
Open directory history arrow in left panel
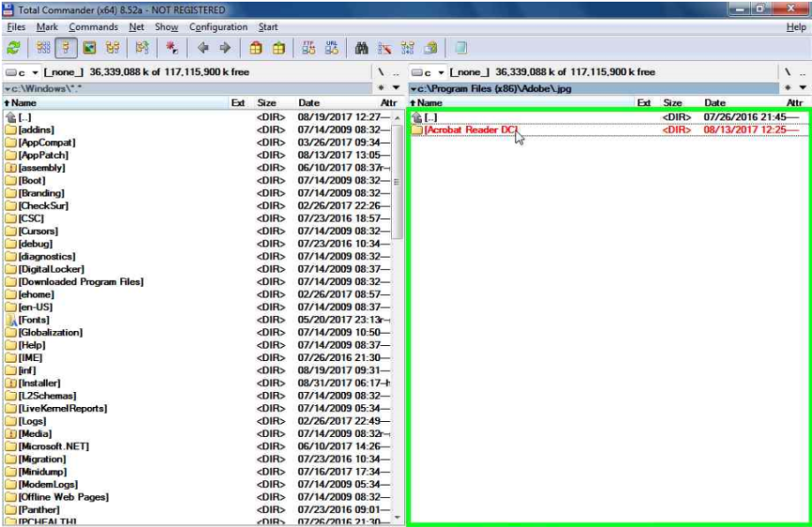pos(396,88)
